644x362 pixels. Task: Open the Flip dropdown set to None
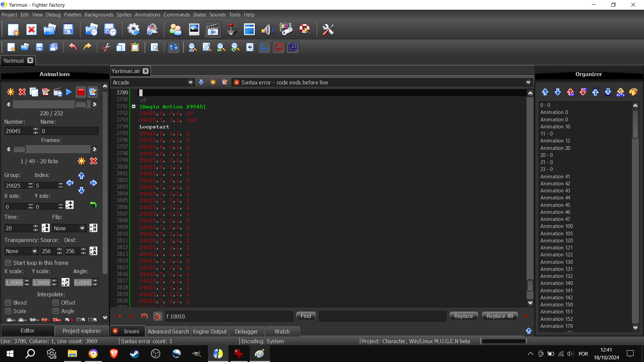(x=69, y=228)
